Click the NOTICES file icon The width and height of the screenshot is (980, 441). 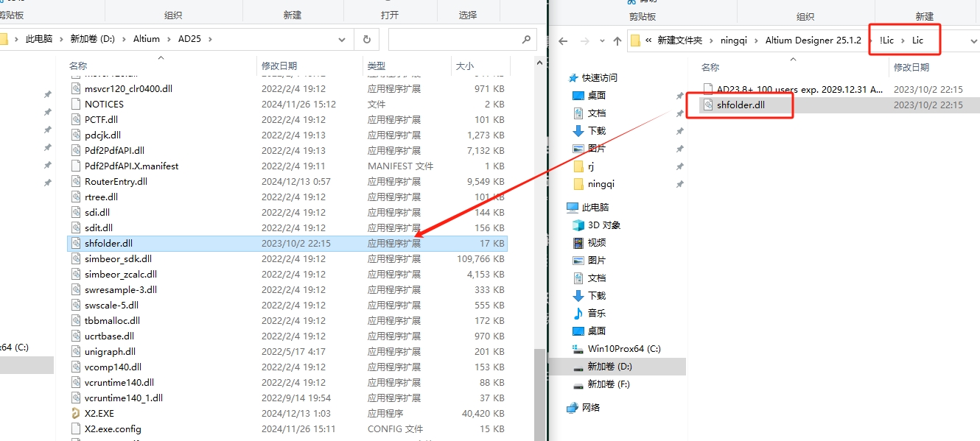point(75,104)
